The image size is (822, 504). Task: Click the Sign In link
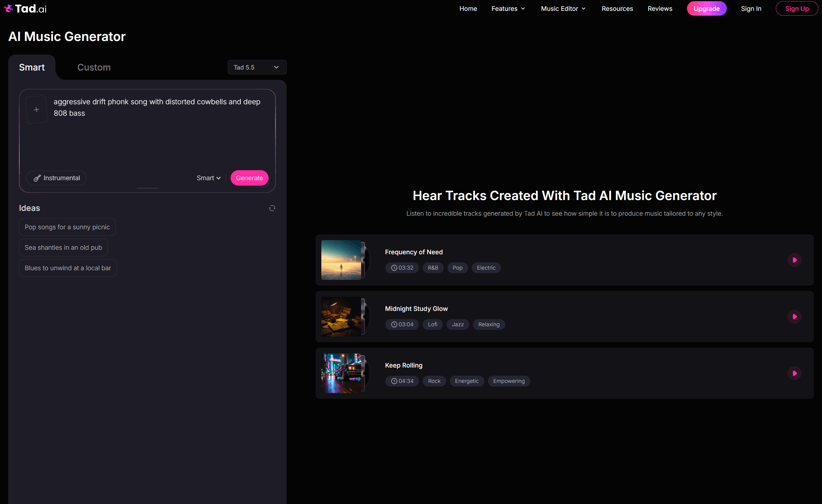tap(751, 9)
